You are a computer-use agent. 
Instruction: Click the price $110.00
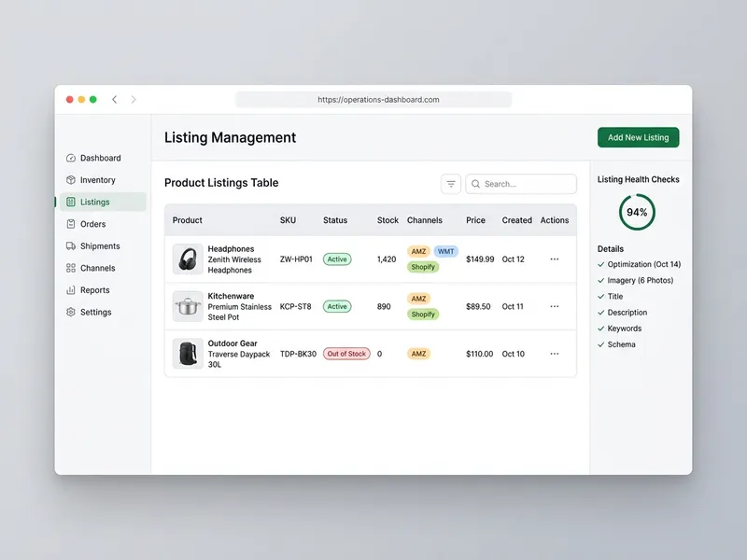click(x=479, y=354)
